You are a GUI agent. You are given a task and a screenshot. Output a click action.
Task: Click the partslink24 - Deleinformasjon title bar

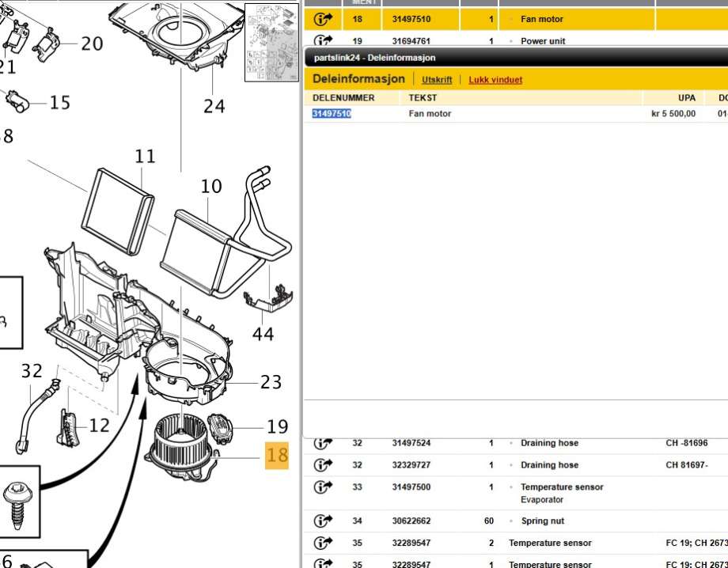pos(515,58)
